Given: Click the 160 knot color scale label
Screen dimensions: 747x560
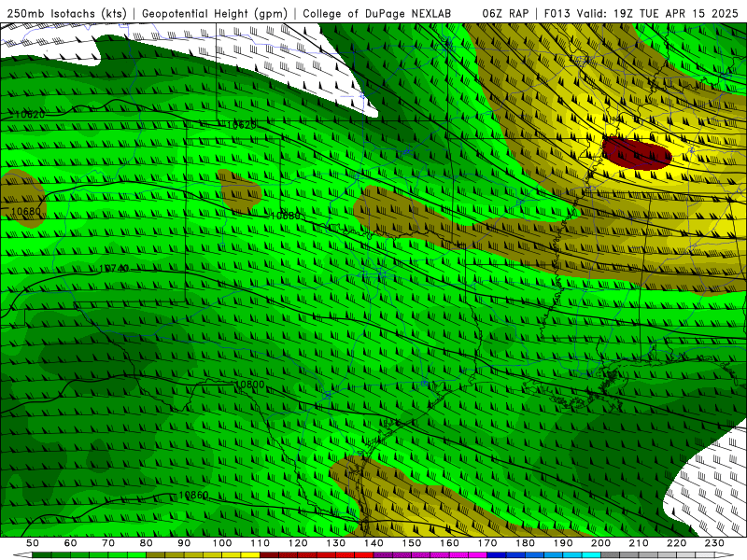Looking at the screenshot, I should click(449, 543).
